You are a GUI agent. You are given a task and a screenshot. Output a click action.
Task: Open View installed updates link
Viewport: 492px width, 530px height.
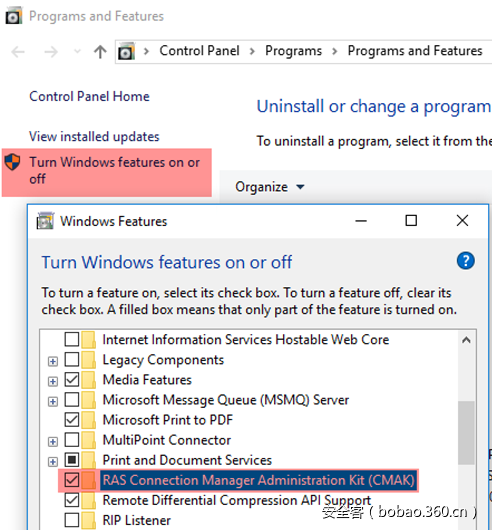94,137
